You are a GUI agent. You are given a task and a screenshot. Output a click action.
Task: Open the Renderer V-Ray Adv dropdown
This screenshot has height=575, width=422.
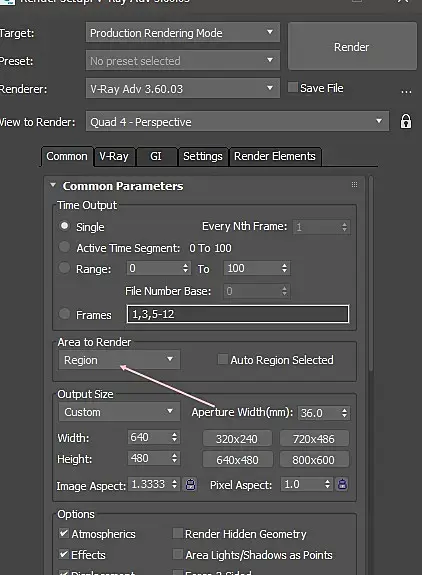pyautogui.click(x=183, y=88)
